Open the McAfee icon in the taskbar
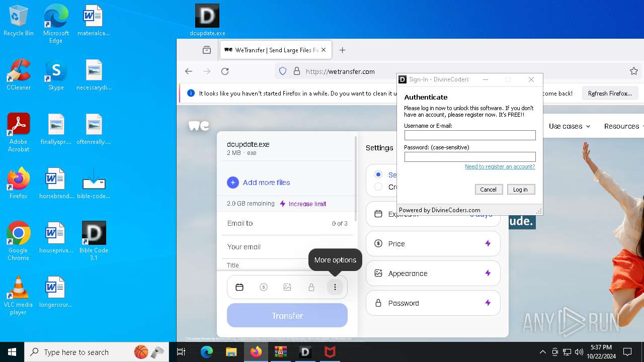644x362 pixels. [330, 352]
